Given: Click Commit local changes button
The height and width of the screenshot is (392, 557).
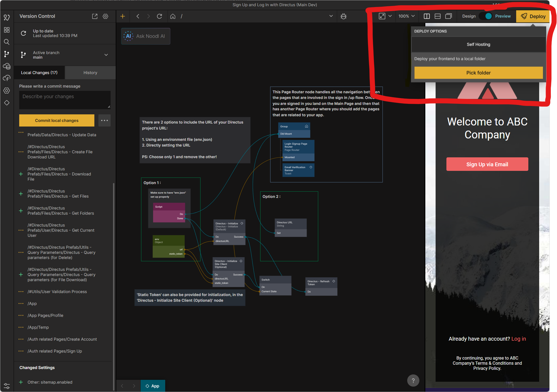Looking at the screenshot, I should [57, 121].
